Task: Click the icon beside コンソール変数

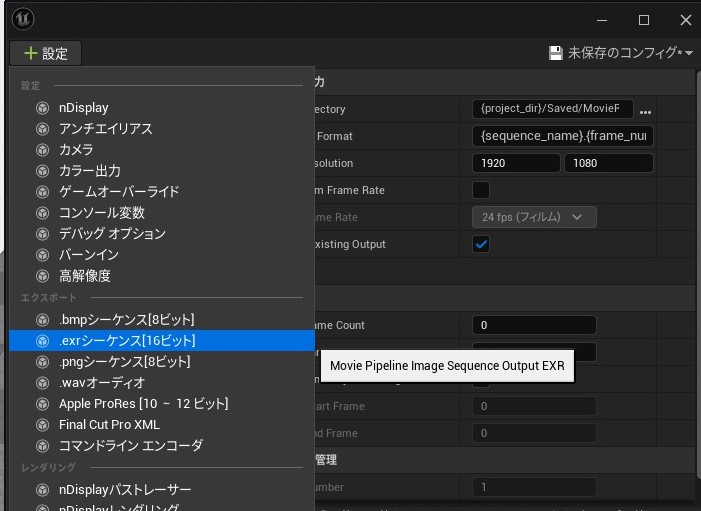Action: tap(42, 213)
